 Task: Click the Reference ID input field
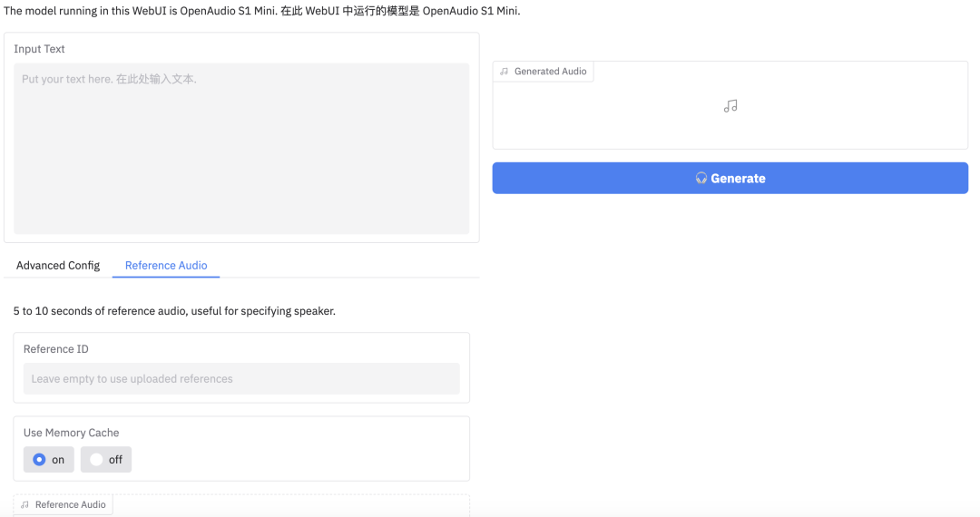click(241, 378)
